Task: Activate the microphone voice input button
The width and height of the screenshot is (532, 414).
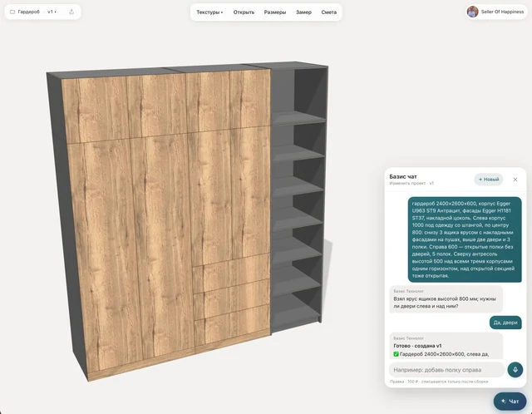Action: (x=515, y=370)
